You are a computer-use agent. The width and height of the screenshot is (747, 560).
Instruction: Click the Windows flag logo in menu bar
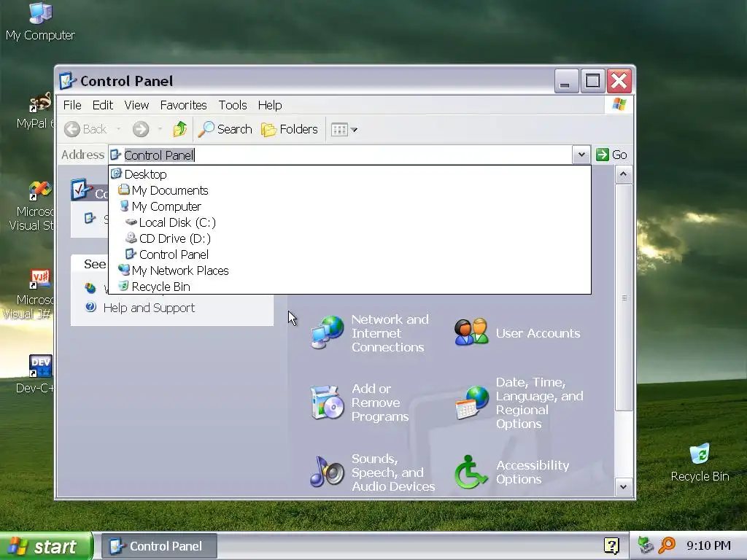pos(619,104)
